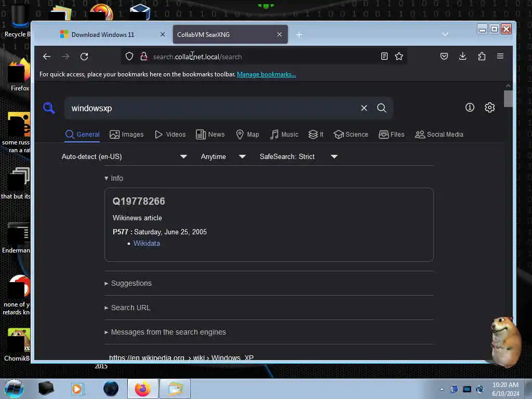Click the Q19778266 heading
This screenshot has width=532, height=399.
coord(139,201)
